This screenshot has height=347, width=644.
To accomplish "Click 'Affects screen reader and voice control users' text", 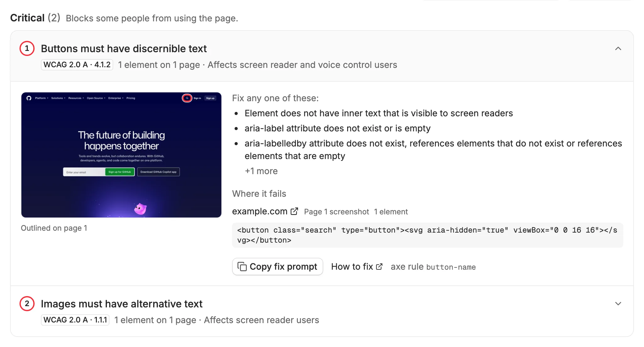I will 302,65.
